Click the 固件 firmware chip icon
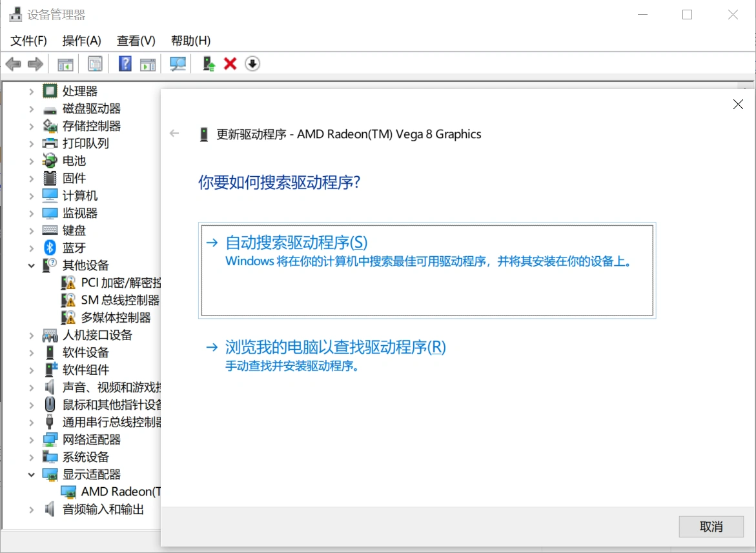 pyautogui.click(x=50, y=177)
